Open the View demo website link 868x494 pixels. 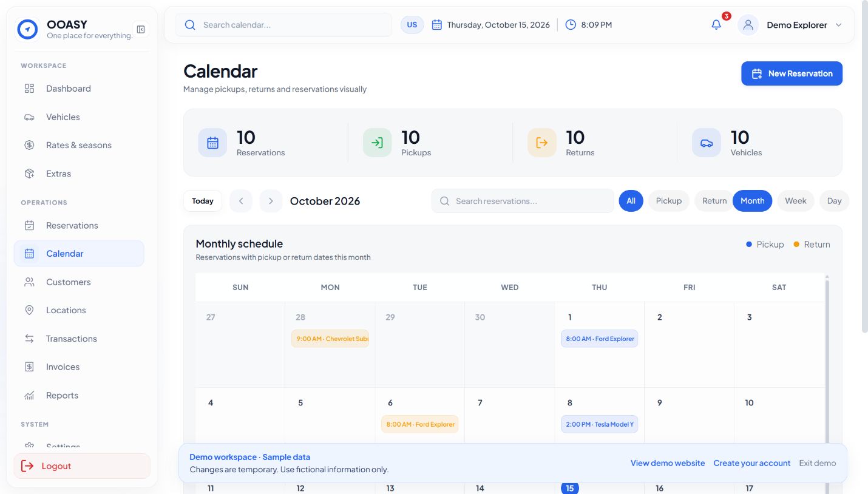pos(668,463)
